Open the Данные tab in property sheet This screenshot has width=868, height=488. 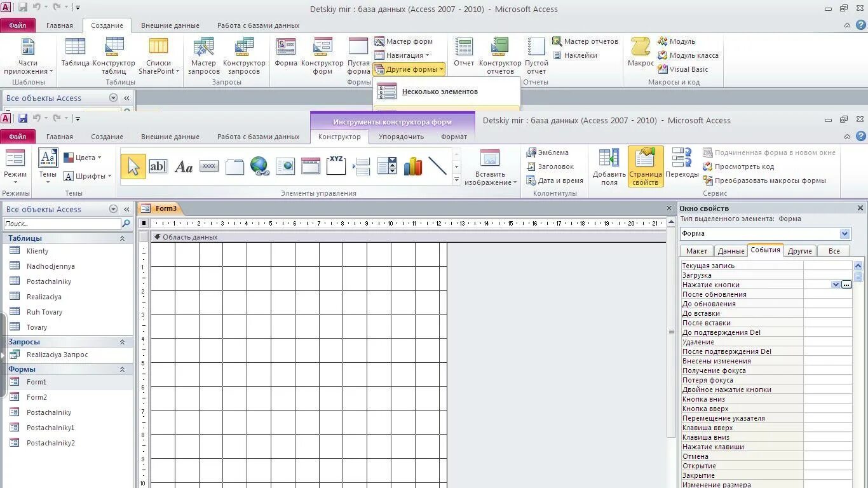point(731,251)
